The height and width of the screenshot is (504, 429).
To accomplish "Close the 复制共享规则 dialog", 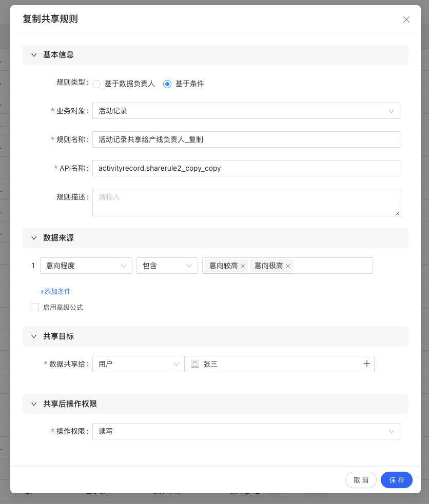I will coord(406,19).
